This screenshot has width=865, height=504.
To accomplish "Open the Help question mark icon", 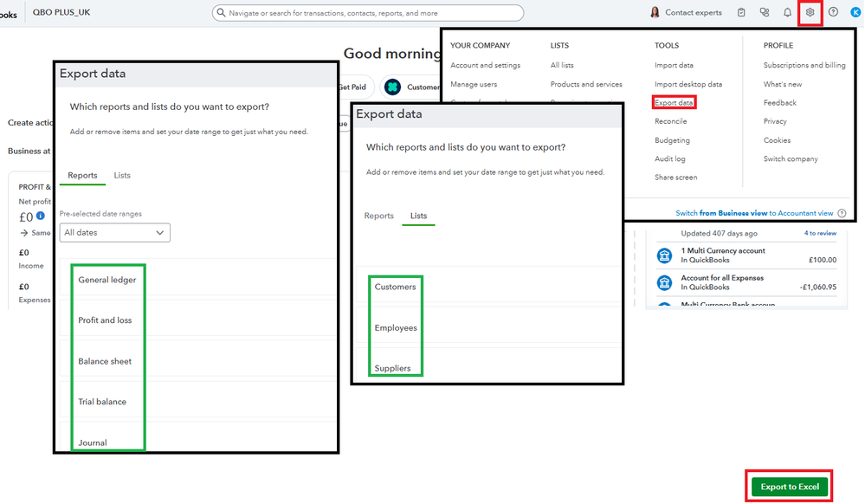I will (833, 12).
